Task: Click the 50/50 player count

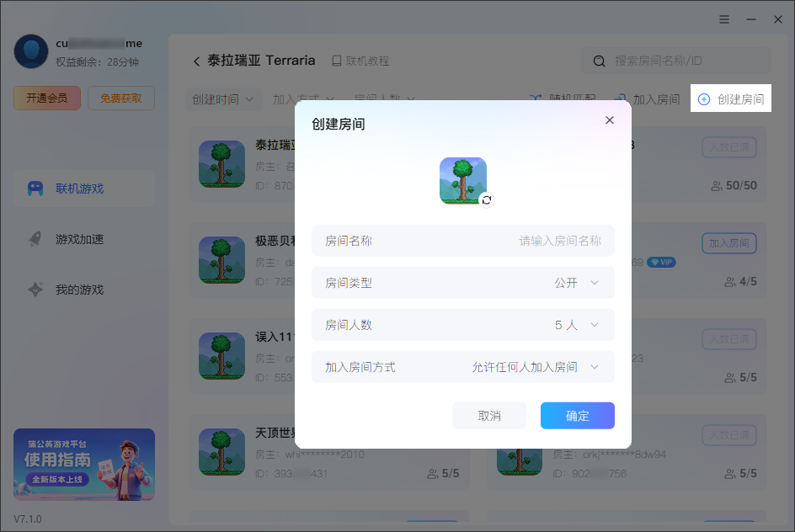Action: coord(734,185)
